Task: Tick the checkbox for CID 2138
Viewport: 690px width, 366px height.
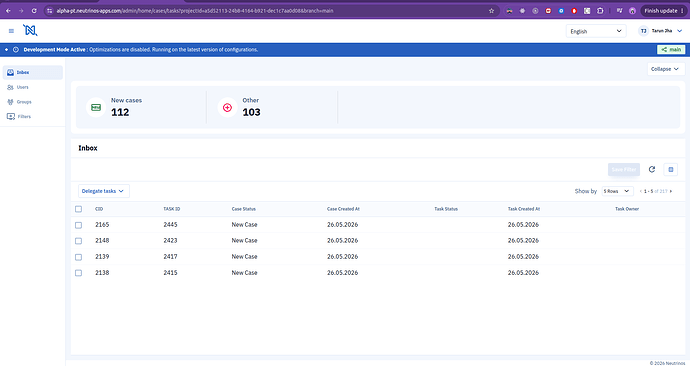Action: click(x=78, y=273)
